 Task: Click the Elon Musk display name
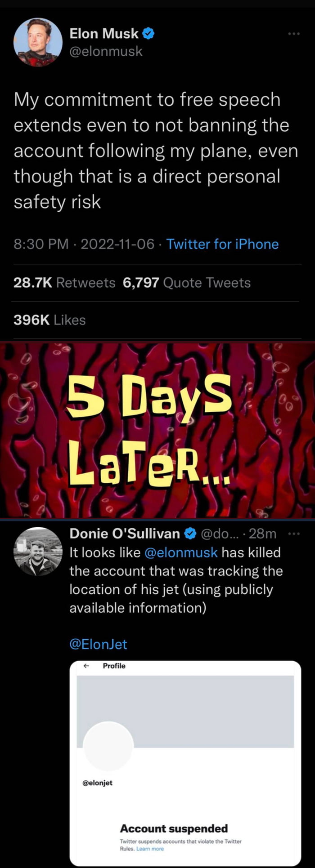[104, 33]
